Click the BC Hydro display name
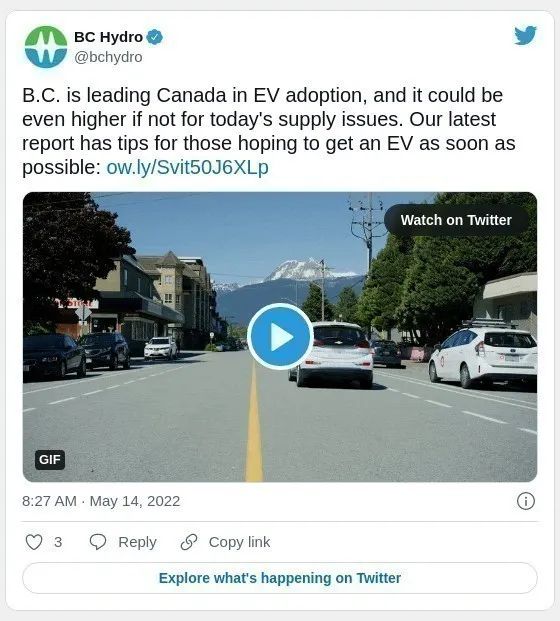The height and width of the screenshot is (621, 560). pyautogui.click(x=108, y=37)
